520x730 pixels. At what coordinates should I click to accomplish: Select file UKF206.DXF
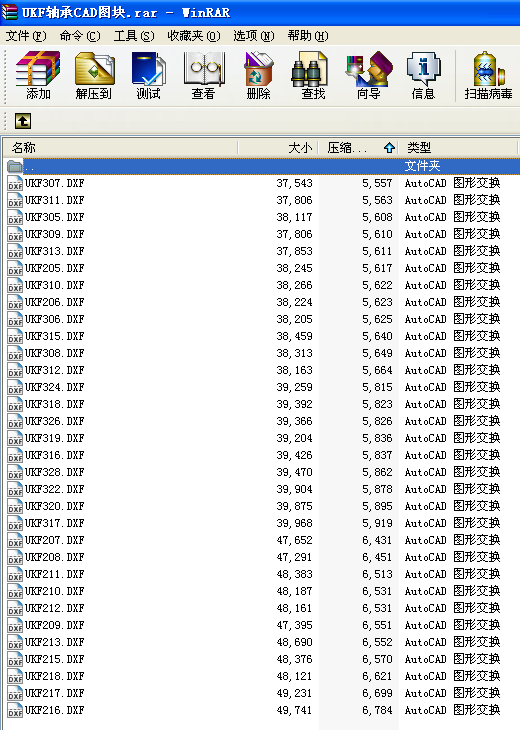(x=55, y=302)
